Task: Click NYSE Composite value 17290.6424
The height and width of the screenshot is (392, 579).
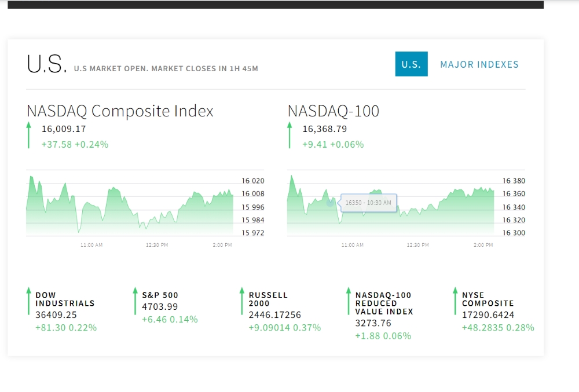Action: click(x=488, y=315)
